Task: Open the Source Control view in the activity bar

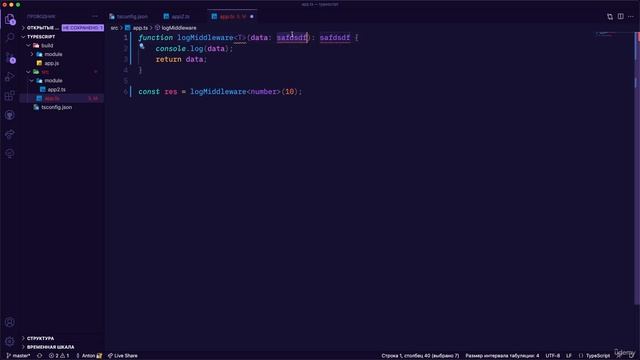Action: (x=10, y=57)
